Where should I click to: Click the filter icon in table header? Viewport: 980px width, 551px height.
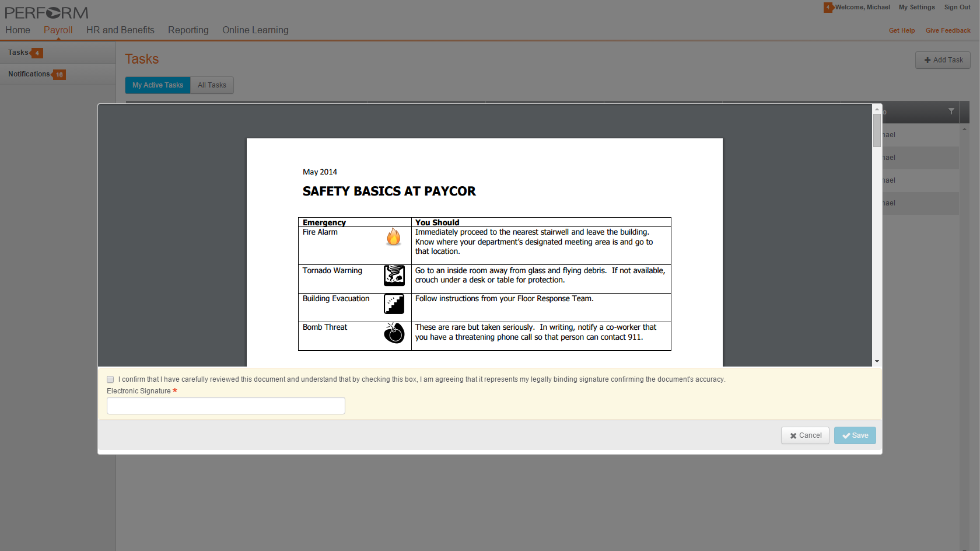tap(951, 111)
